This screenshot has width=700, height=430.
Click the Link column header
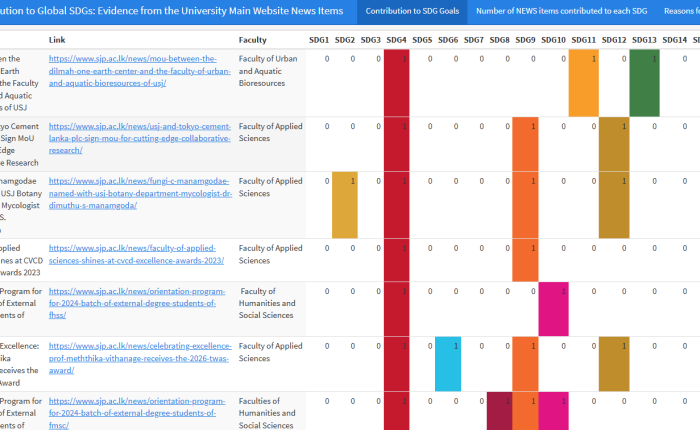[x=57, y=40]
